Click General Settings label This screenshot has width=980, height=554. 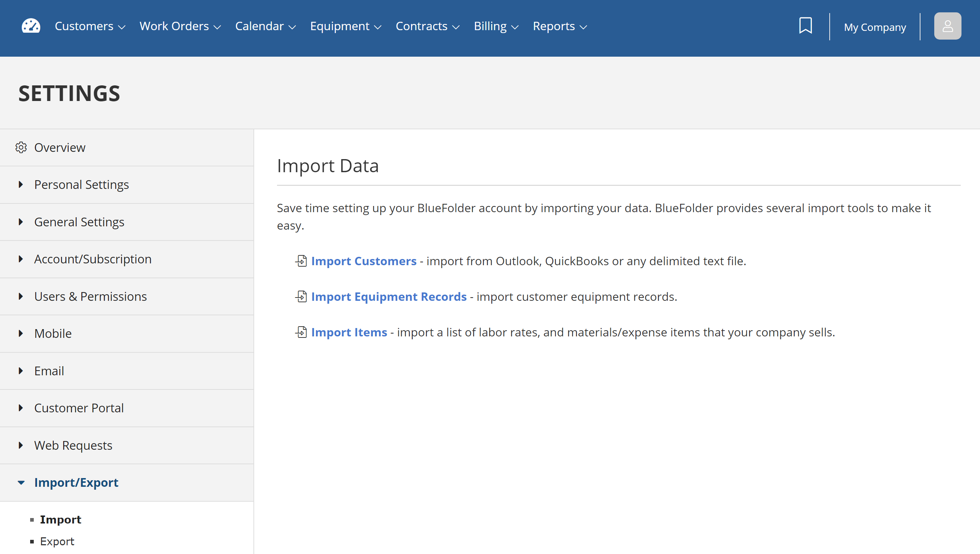(x=79, y=222)
